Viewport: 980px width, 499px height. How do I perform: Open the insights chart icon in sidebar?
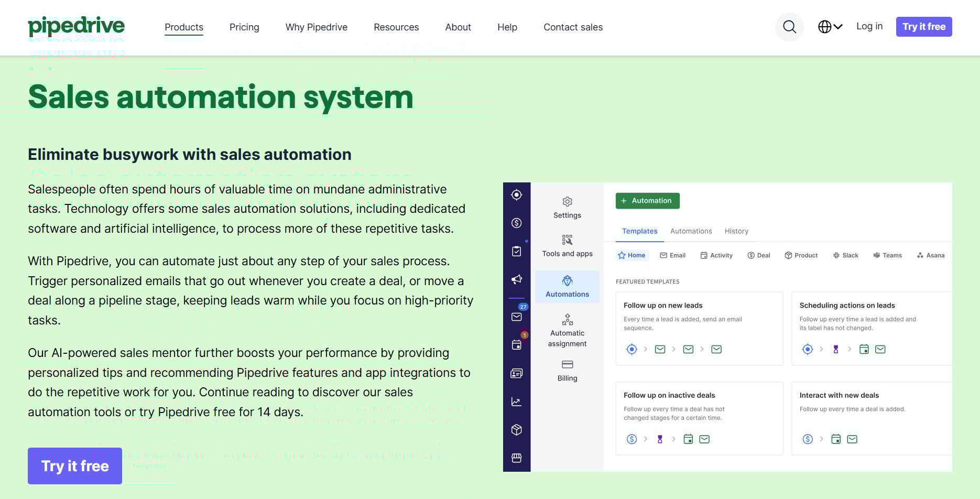tap(517, 402)
